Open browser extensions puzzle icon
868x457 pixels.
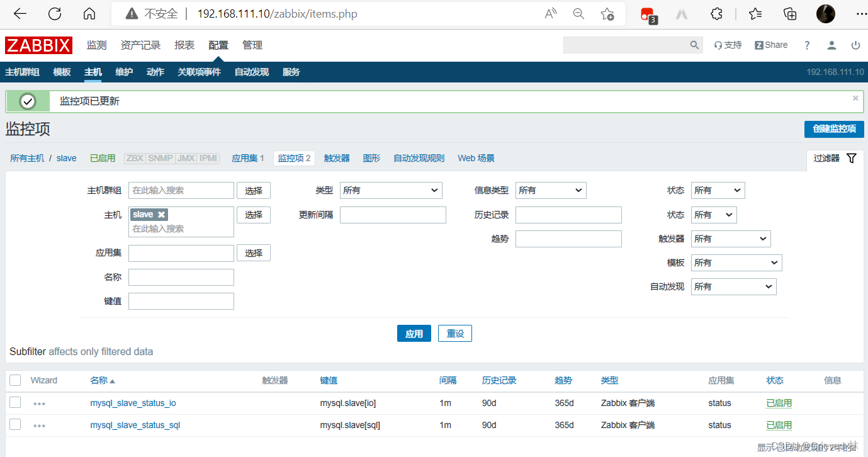(716, 14)
